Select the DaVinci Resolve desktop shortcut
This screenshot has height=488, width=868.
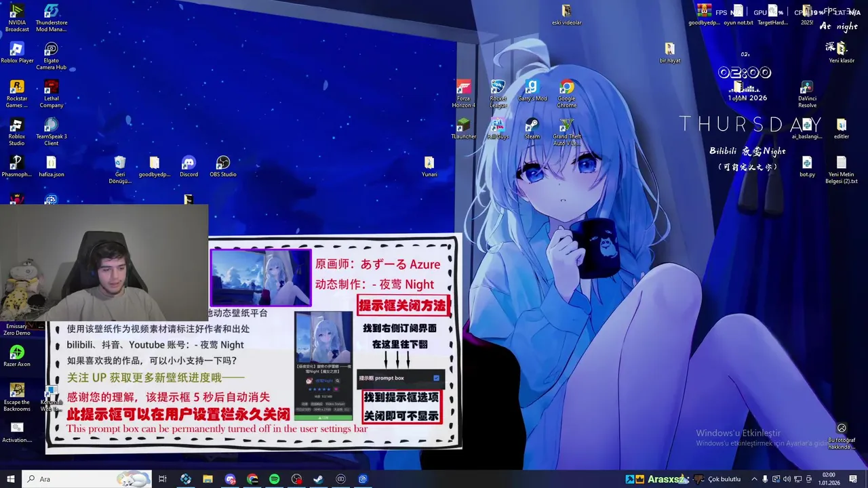pyautogui.click(x=807, y=94)
